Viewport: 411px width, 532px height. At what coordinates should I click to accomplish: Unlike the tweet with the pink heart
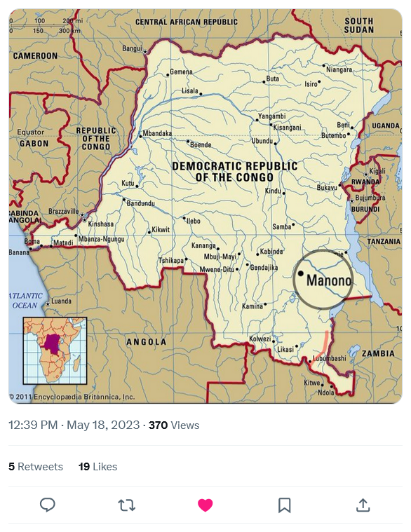tap(205, 505)
